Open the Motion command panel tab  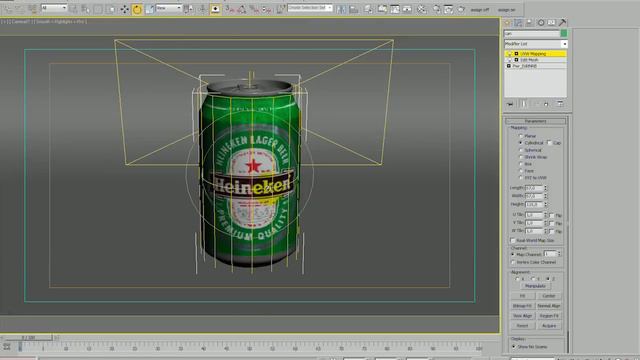pyautogui.click(x=541, y=22)
